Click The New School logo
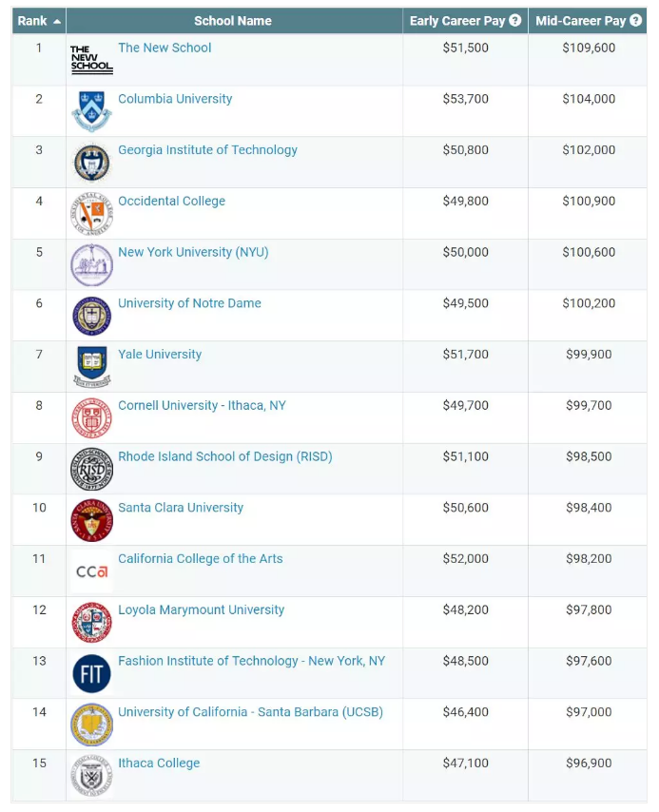659x812 pixels. click(91, 60)
